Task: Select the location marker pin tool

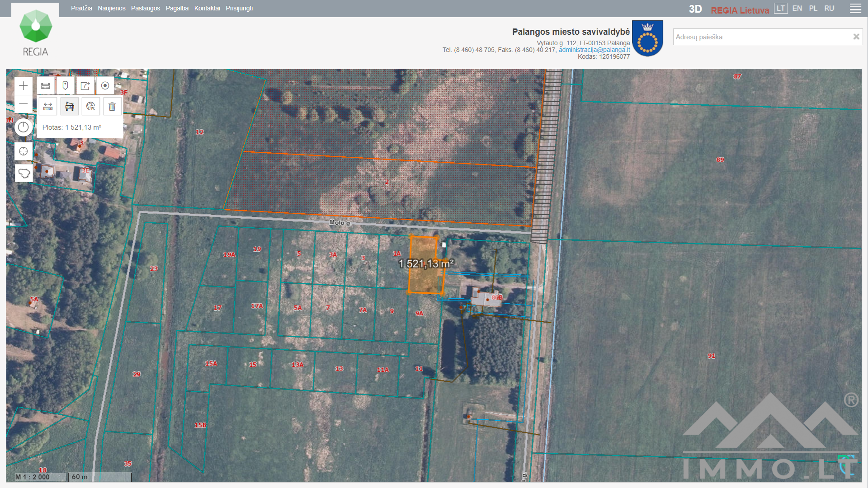Action: [65, 86]
